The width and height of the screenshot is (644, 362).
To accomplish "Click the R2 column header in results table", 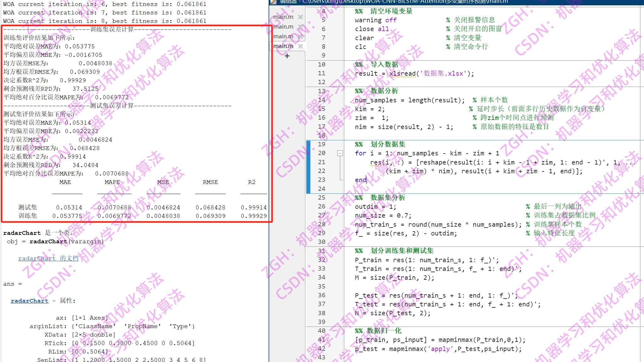I will point(252,182).
